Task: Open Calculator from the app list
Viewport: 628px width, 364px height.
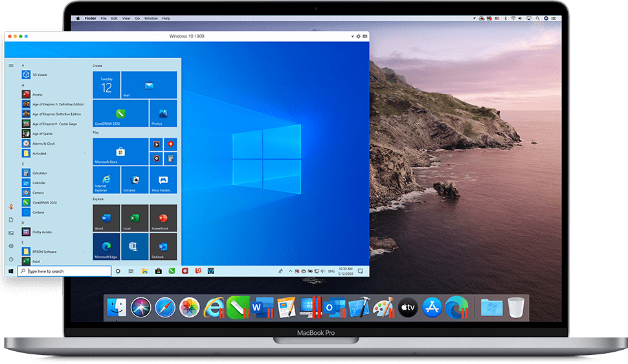Action: pos(35,173)
